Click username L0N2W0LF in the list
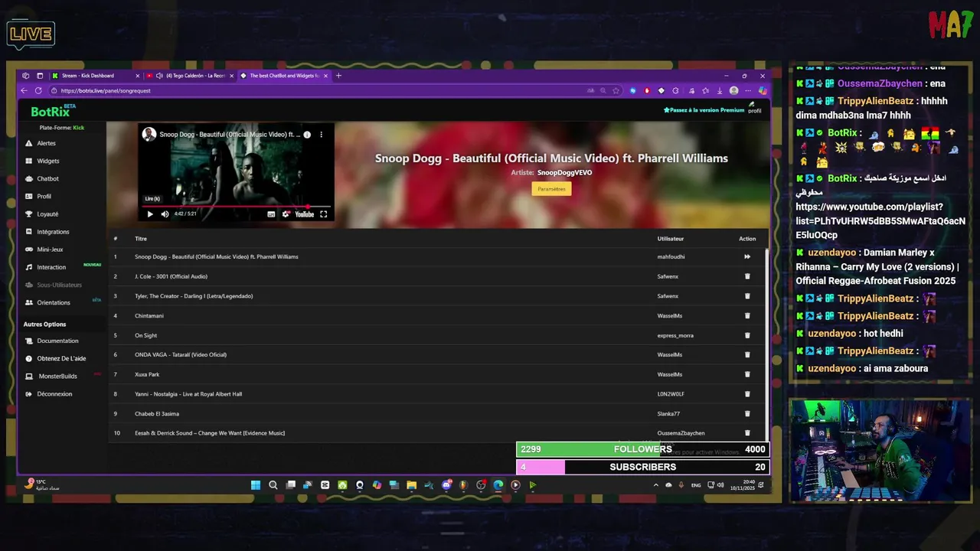The height and width of the screenshot is (551, 980). [x=671, y=394]
